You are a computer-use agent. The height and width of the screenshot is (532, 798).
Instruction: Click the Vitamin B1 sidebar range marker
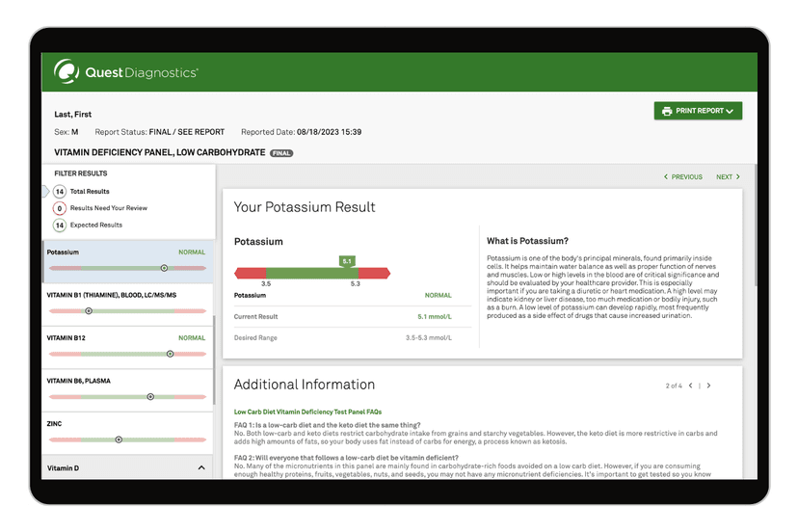point(89,311)
